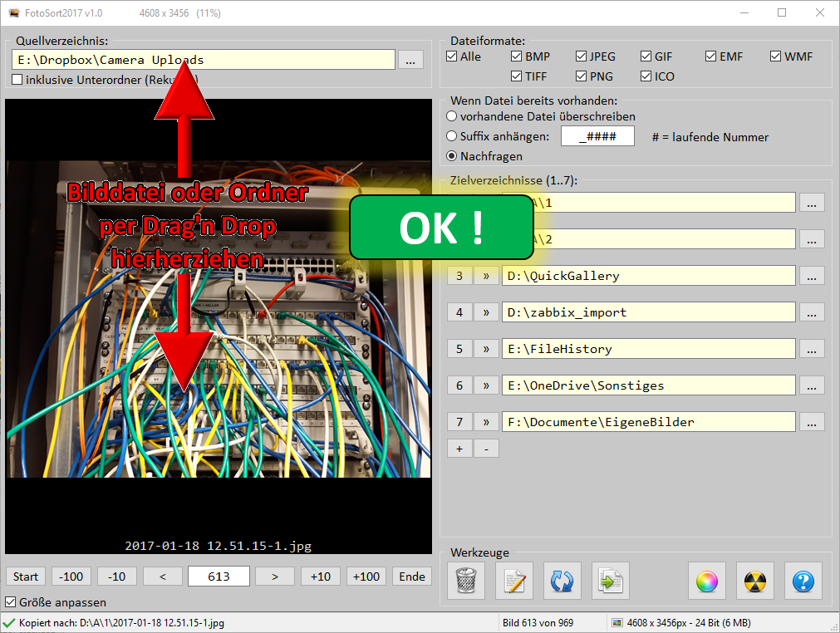Go to the previous image with <
The image size is (840, 633).
pos(163,577)
